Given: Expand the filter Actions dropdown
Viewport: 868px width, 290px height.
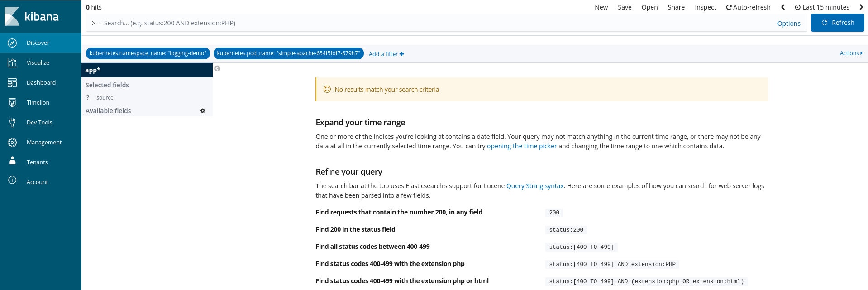Looking at the screenshot, I should (x=851, y=53).
